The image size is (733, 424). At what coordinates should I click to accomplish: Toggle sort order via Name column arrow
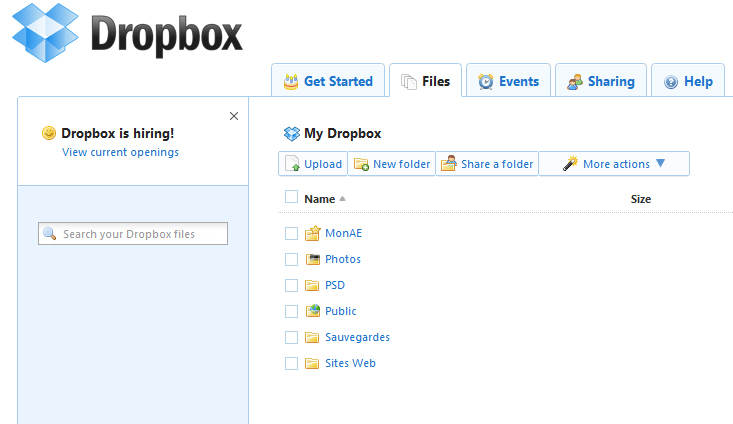click(x=343, y=199)
